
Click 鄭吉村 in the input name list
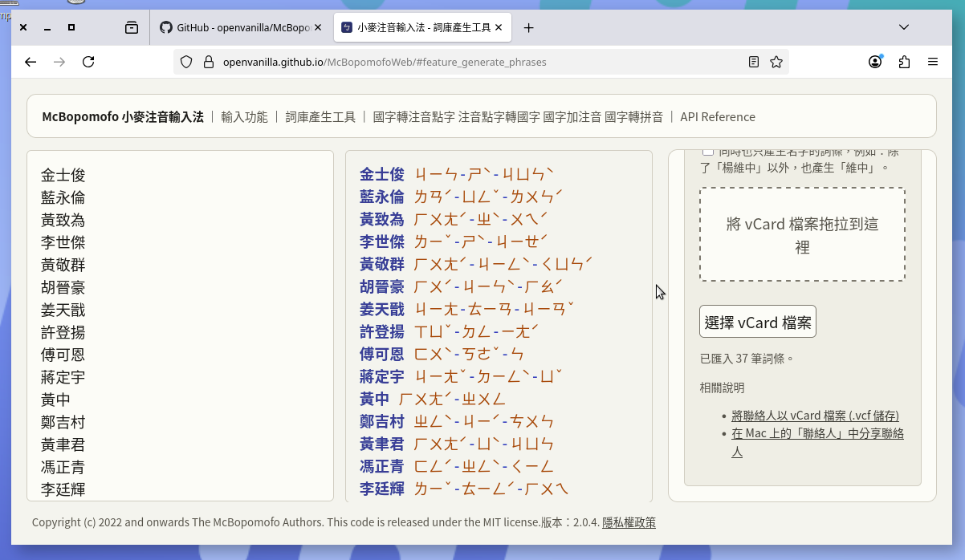coord(63,422)
